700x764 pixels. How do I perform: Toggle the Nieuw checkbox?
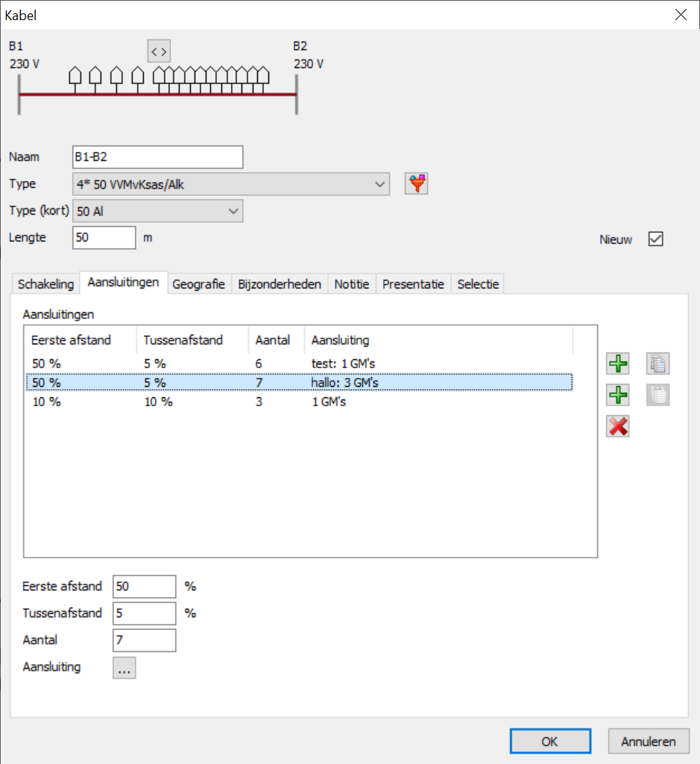[655, 239]
